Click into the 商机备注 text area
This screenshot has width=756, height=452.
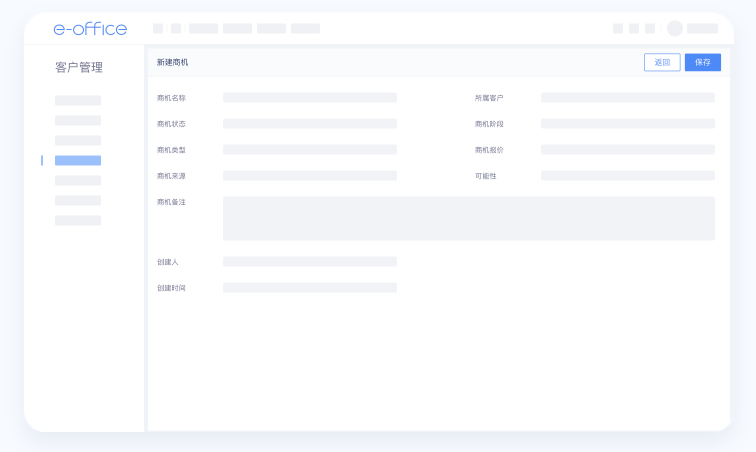click(x=468, y=218)
